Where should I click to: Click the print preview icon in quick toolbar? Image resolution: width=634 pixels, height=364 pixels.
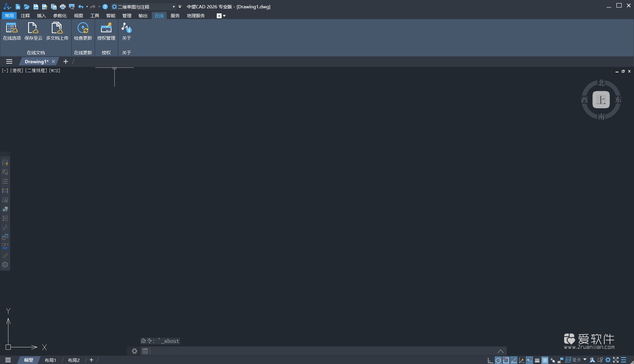[x=72, y=7]
